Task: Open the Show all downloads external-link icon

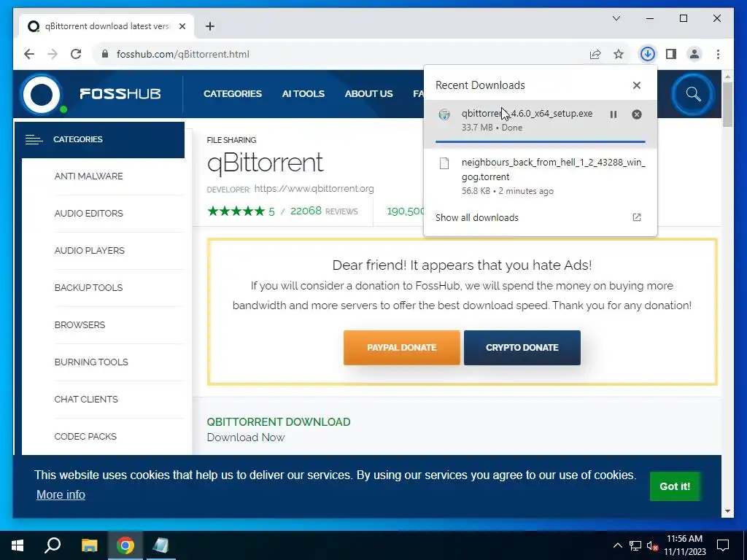Action: [x=636, y=217]
